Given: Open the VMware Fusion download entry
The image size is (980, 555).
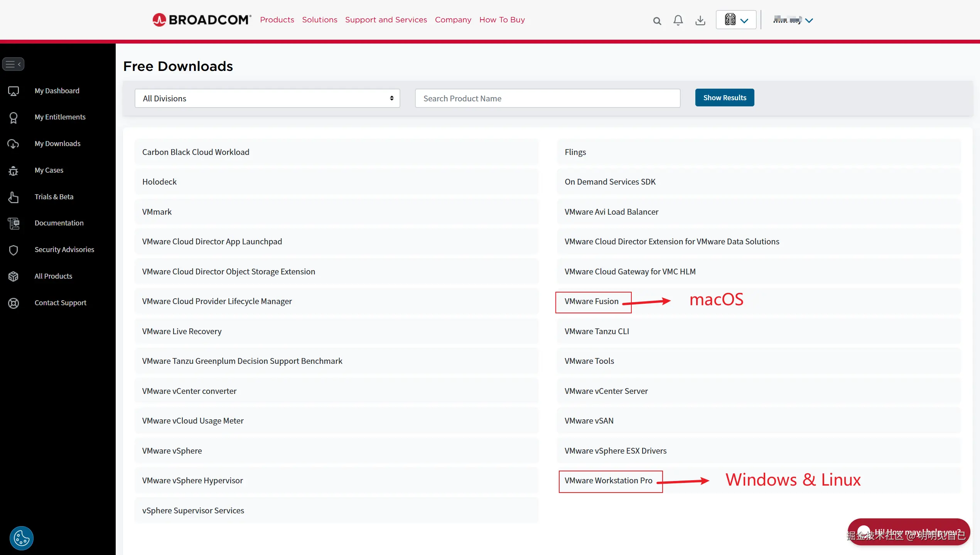Looking at the screenshot, I should [591, 301].
